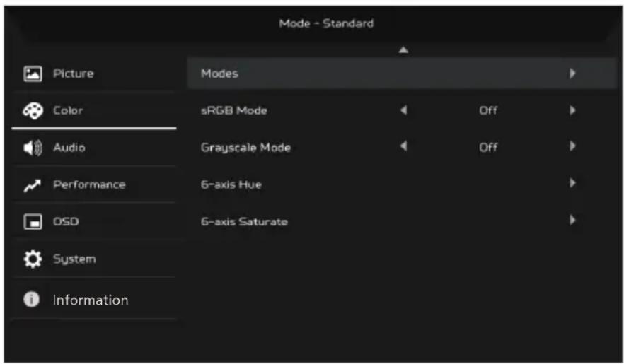Image resolution: width=624 pixels, height=364 pixels.
Task: Click left arrow for sRGB Mode
Action: point(403,110)
